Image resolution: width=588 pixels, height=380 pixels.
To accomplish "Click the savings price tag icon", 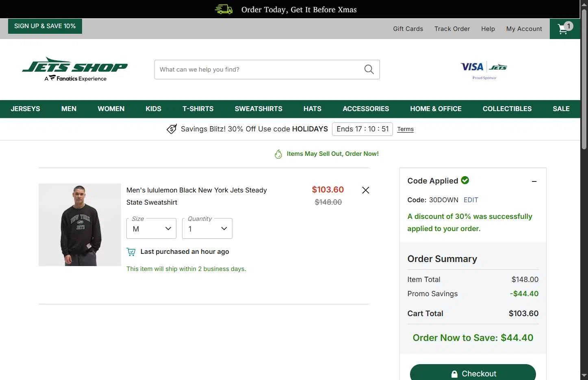I will click(x=172, y=129).
